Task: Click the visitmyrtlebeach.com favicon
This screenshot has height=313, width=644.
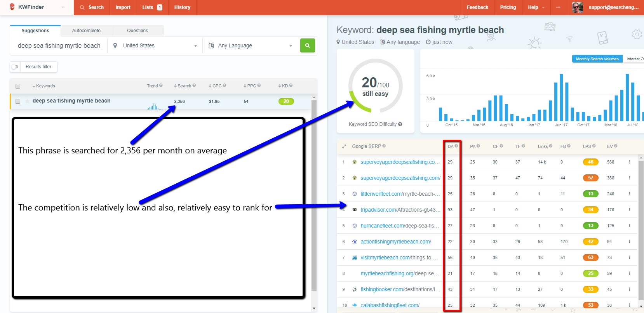Action: (x=354, y=257)
